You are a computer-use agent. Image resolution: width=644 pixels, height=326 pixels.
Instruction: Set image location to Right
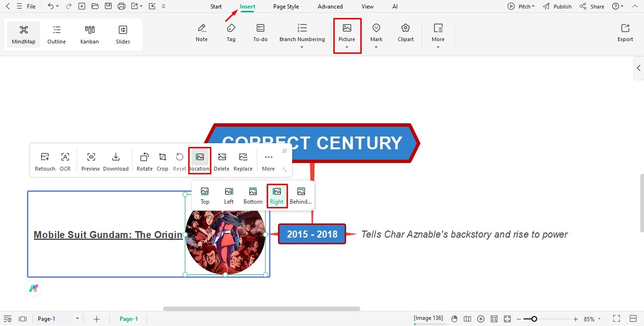coord(277,196)
